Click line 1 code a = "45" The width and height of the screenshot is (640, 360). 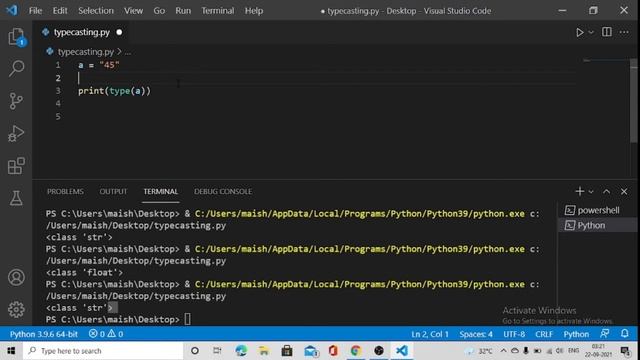(x=99, y=65)
